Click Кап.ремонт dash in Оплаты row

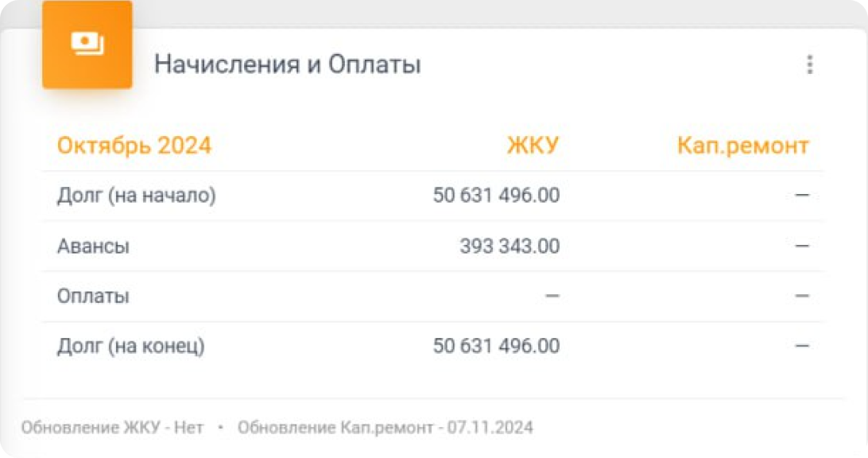(802, 297)
